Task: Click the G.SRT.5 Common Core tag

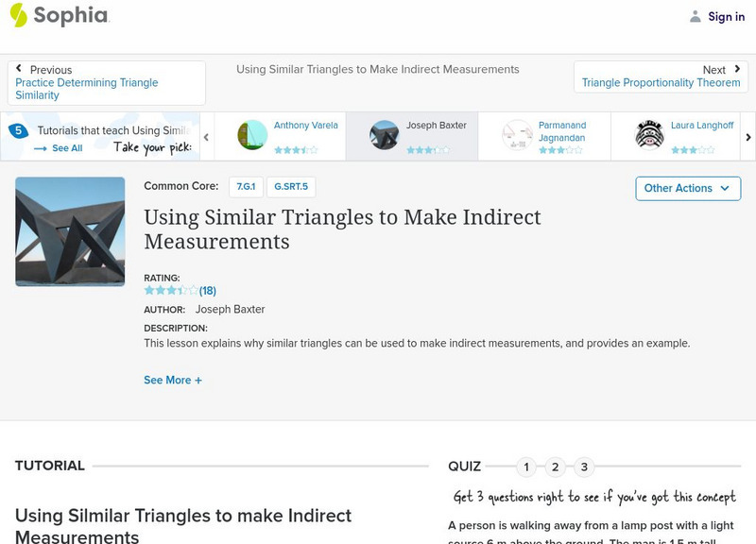Action: (291, 187)
